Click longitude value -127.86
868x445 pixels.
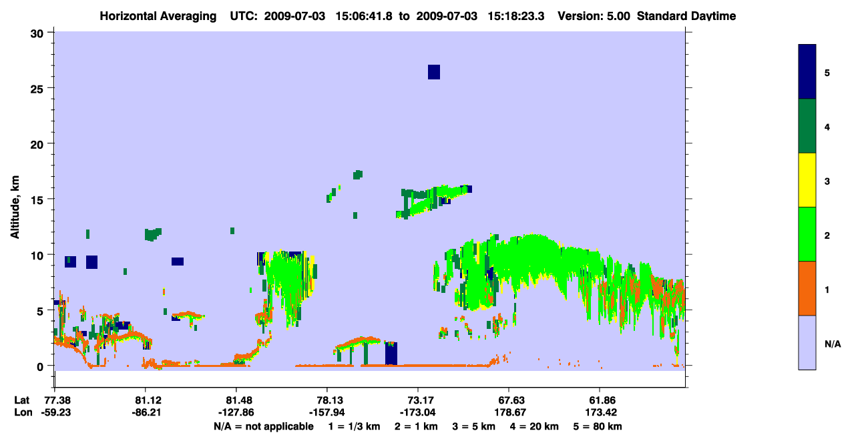click(x=236, y=412)
